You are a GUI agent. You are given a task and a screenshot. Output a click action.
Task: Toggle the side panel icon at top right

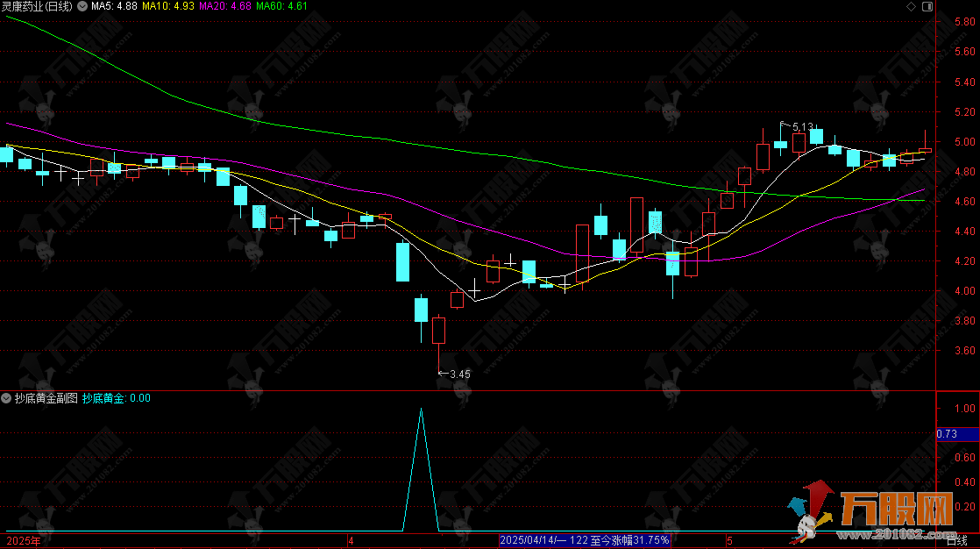[x=927, y=6]
